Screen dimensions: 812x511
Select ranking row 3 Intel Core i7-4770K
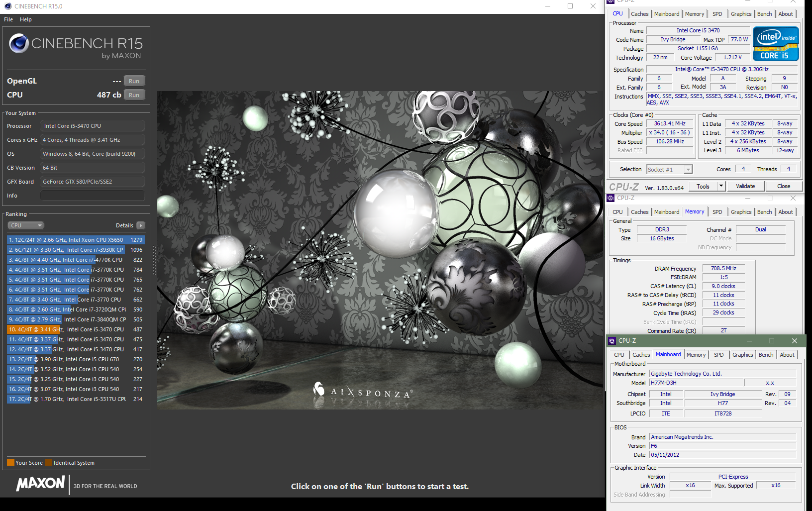pyautogui.click(x=76, y=260)
